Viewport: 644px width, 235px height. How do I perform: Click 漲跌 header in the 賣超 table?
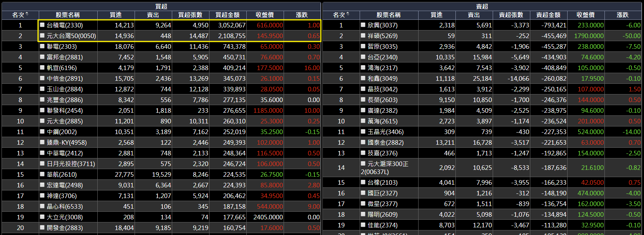(623, 14)
